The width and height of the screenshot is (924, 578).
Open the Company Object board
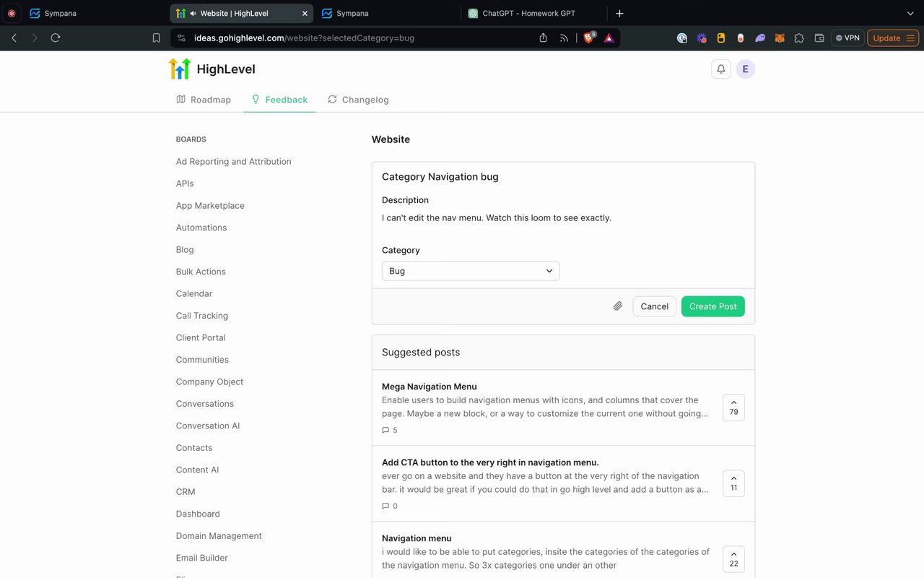[x=210, y=382]
